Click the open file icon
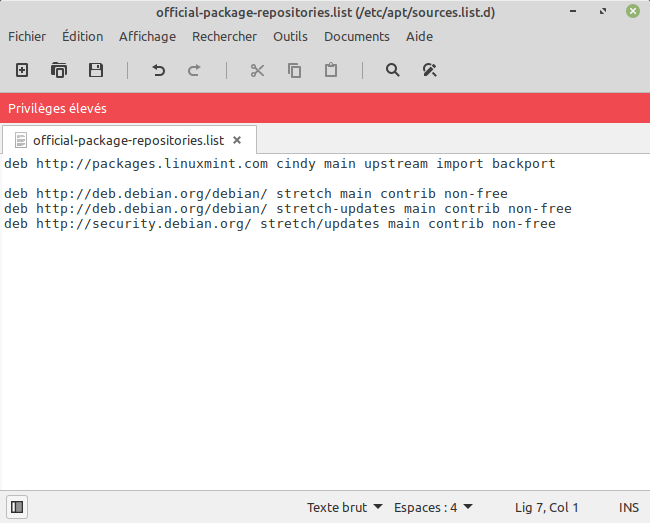Image resolution: width=650 pixels, height=523 pixels. 59,70
